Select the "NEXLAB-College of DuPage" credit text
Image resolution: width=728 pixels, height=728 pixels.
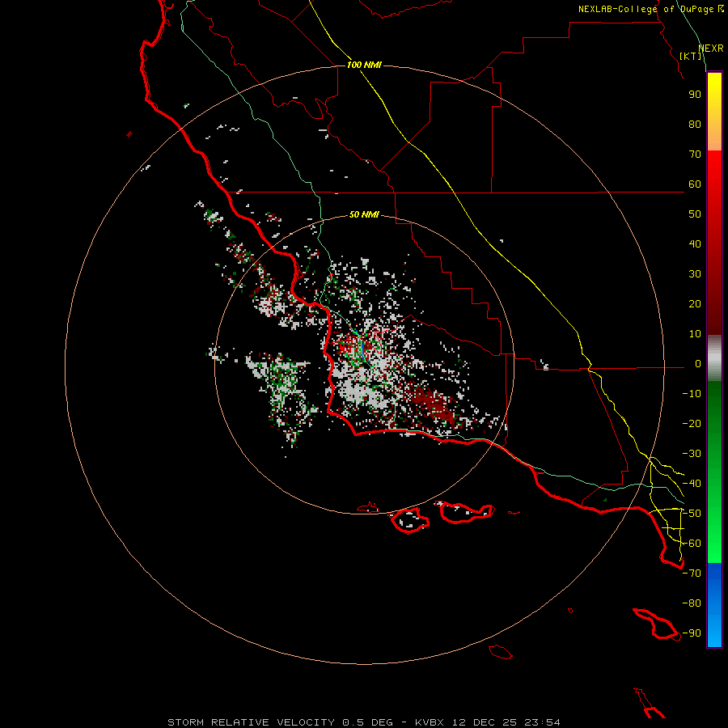tap(647, 9)
